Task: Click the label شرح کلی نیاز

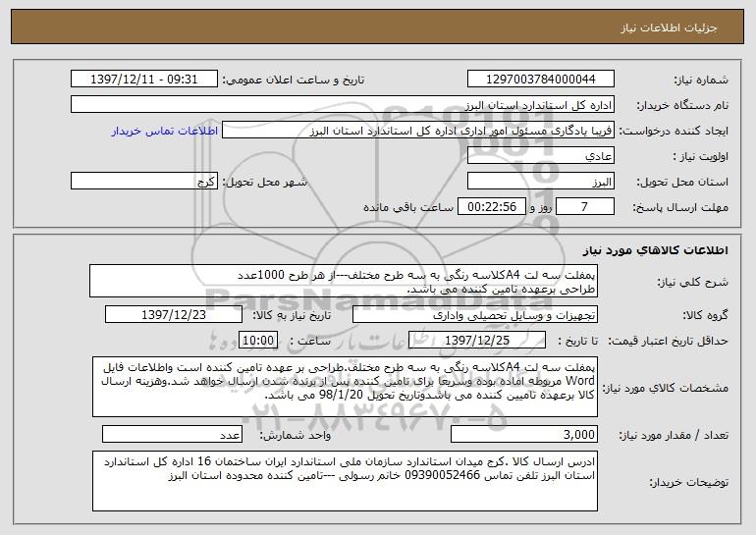Action: (x=693, y=282)
